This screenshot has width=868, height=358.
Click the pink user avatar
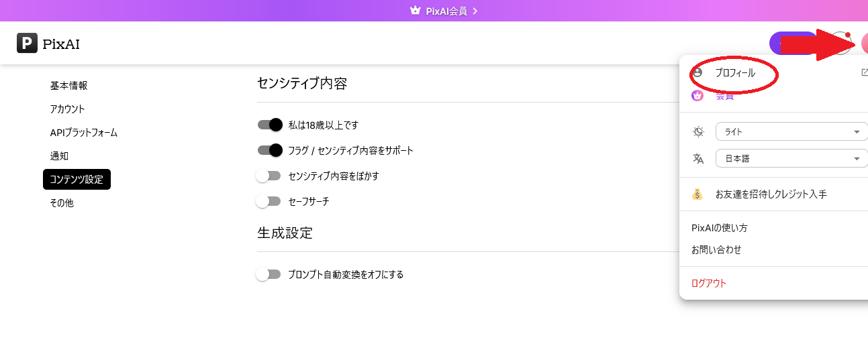coord(864,43)
